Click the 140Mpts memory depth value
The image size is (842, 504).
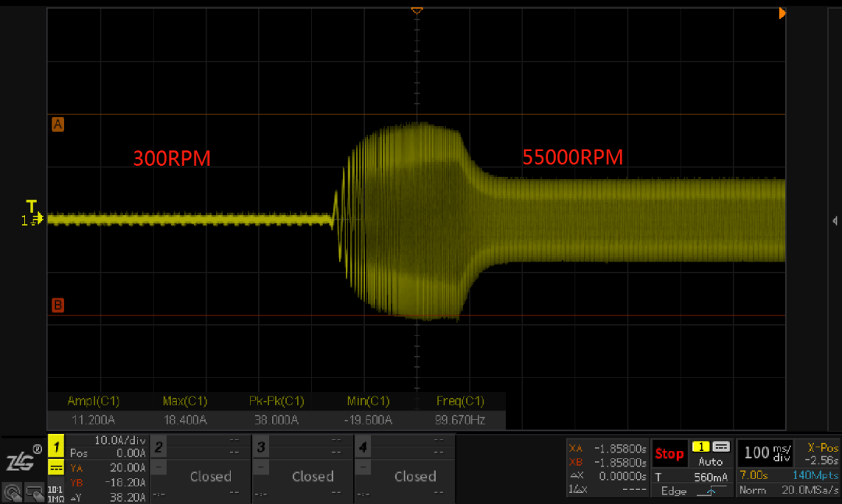pos(815,475)
